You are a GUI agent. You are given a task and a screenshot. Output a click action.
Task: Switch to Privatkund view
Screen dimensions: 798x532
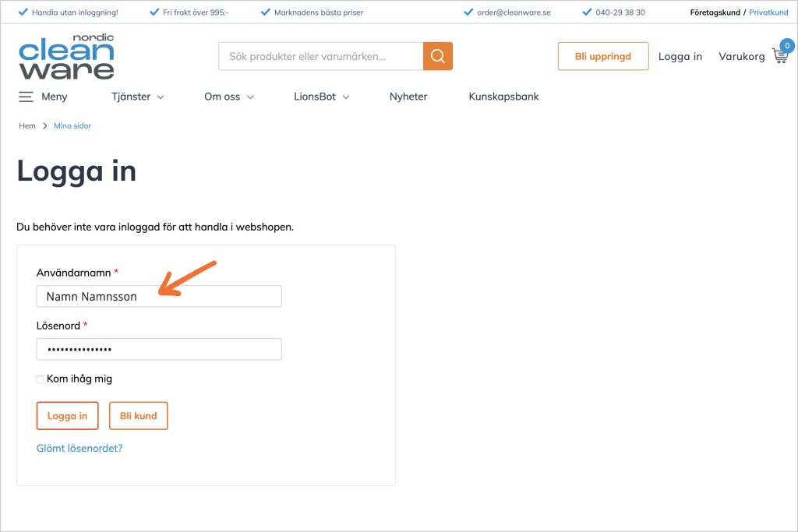768,12
